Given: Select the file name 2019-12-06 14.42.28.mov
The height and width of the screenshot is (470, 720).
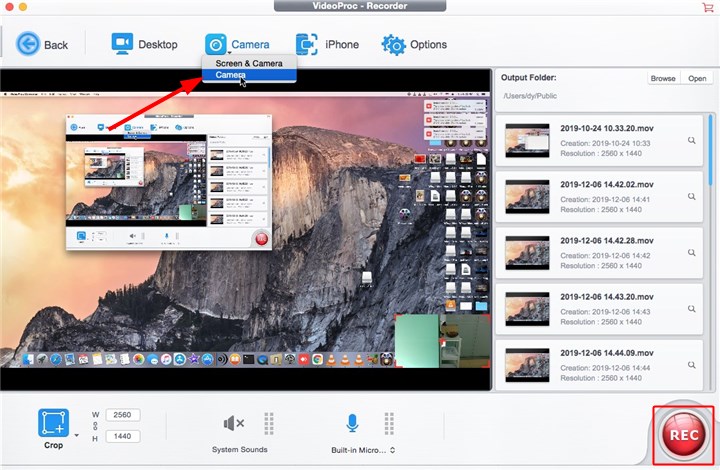Looking at the screenshot, I should tap(607, 241).
